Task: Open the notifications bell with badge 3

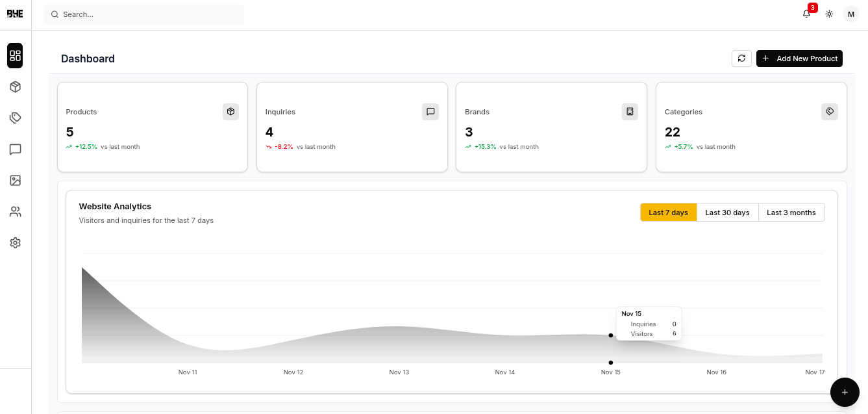Action: [806, 14]
